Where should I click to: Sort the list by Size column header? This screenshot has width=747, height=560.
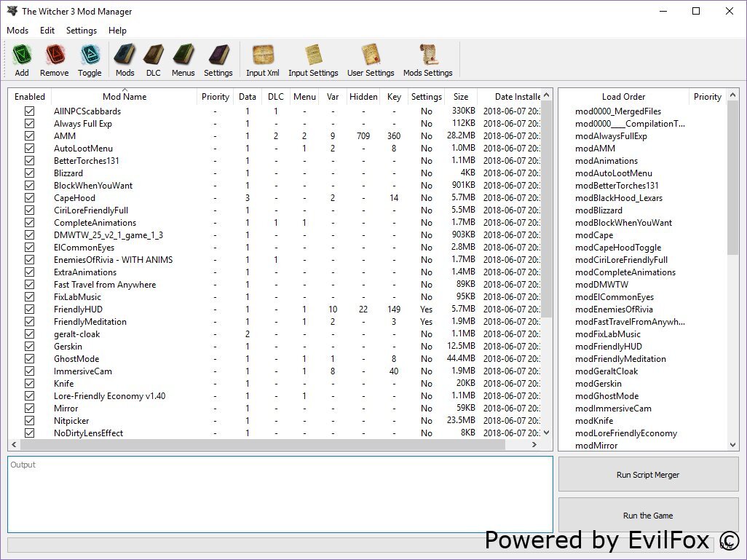click(461, 96)
